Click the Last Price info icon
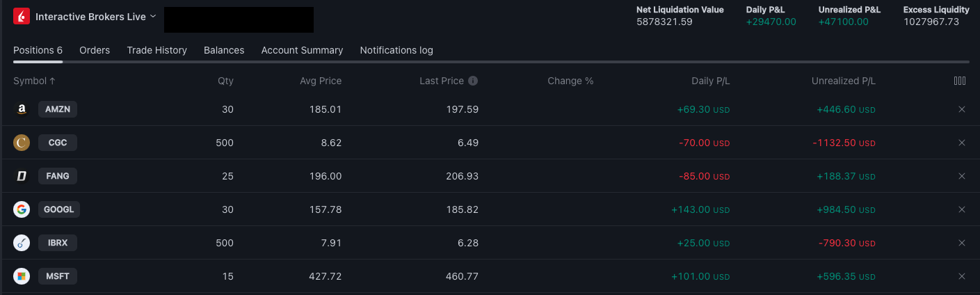The width and height of the screenshot is (980, 295). coord(473,81)
